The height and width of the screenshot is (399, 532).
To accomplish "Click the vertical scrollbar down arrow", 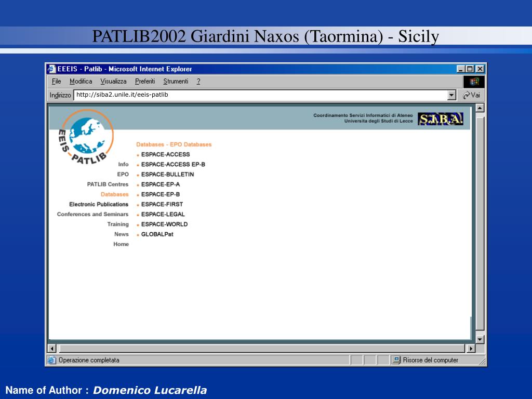I will (480, 339).
